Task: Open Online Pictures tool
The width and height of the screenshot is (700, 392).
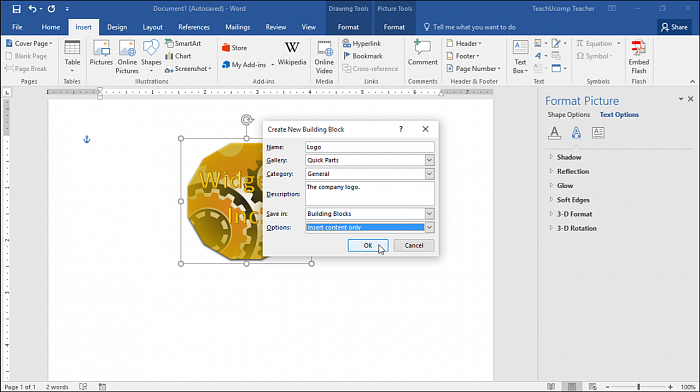Action: [127, 57]
